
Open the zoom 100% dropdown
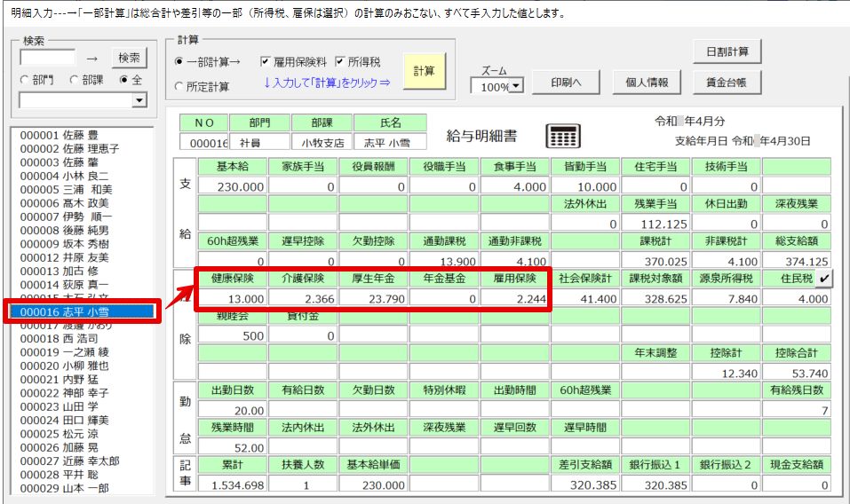[x=515, y=88]
